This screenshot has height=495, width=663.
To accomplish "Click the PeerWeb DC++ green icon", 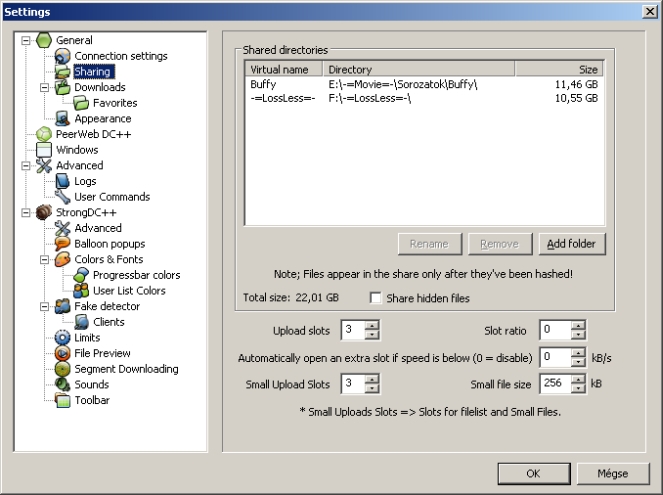I will coord(43,134).
